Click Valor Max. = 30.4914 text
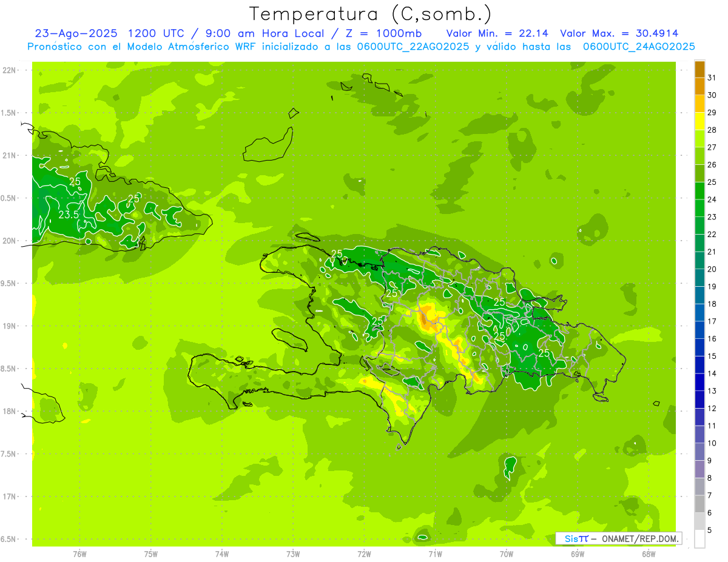Image resolution: width=728 pixels, height=562 pixels. (x=619, y=33)
